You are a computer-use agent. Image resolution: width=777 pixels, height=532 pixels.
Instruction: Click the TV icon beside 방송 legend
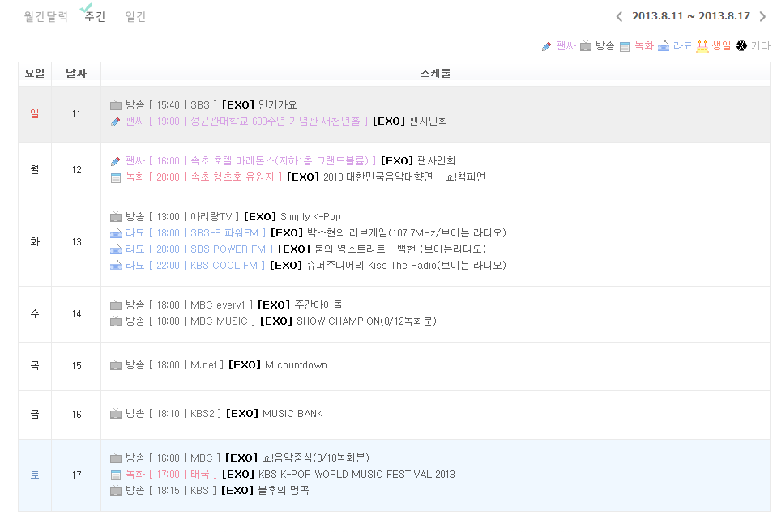click(x=586, y=46)
